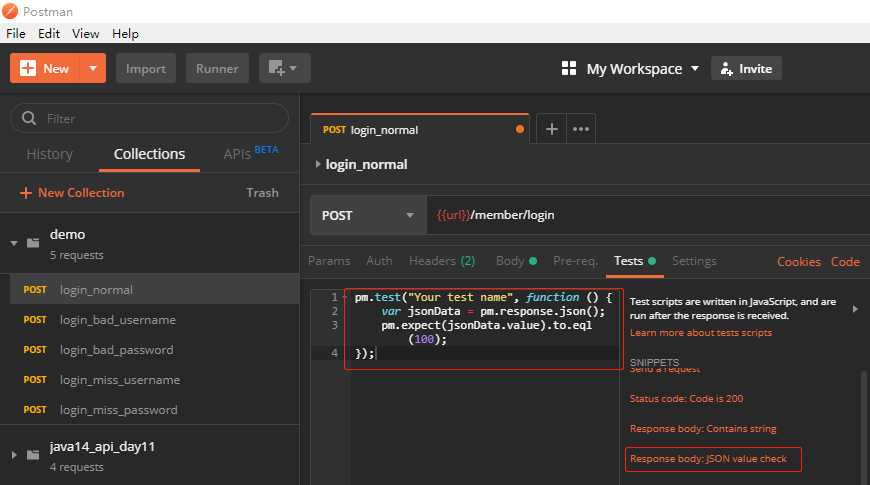Insert Response body: JSON value check snippet
The width and height of the screenshot is (870, 485).
pos(709,458)
